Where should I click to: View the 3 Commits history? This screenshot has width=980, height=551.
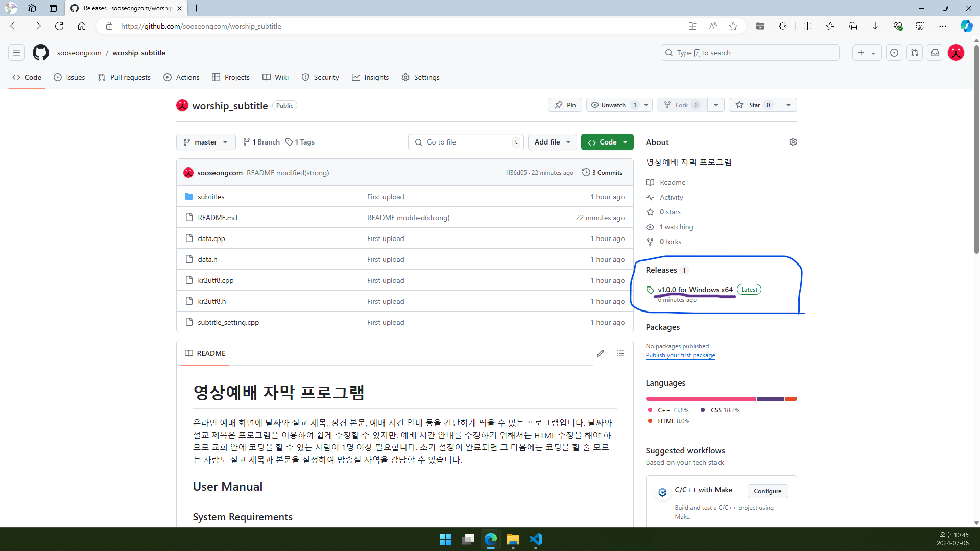(602, 173)
